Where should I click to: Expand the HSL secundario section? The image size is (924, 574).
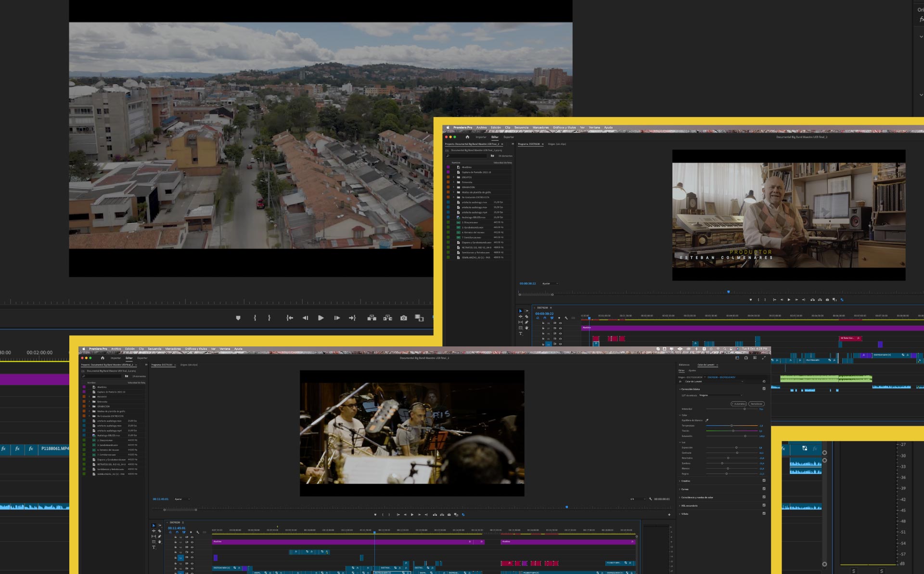pyautogui.click(x=689, y=506)
